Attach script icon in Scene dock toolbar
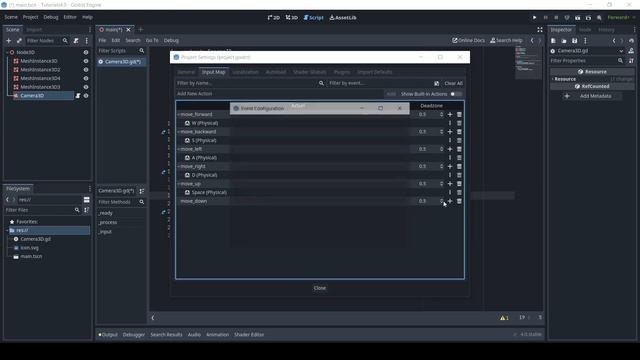 pyautogui.click(x=76, y=41)
